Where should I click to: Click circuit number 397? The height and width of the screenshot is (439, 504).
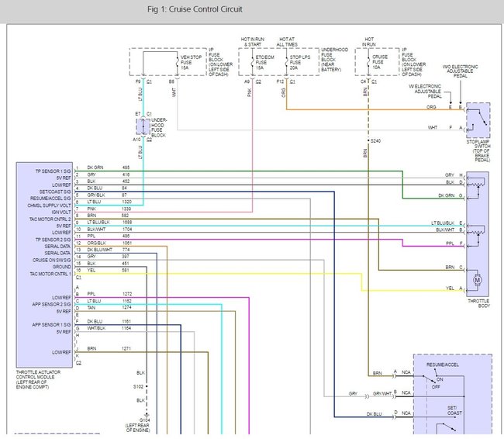point(126,256)
